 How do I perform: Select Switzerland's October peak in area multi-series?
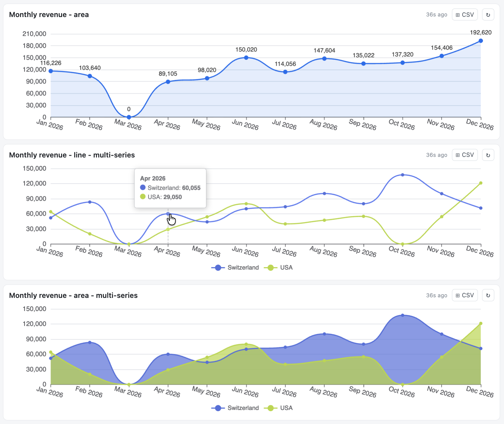(x=402, y=315)
